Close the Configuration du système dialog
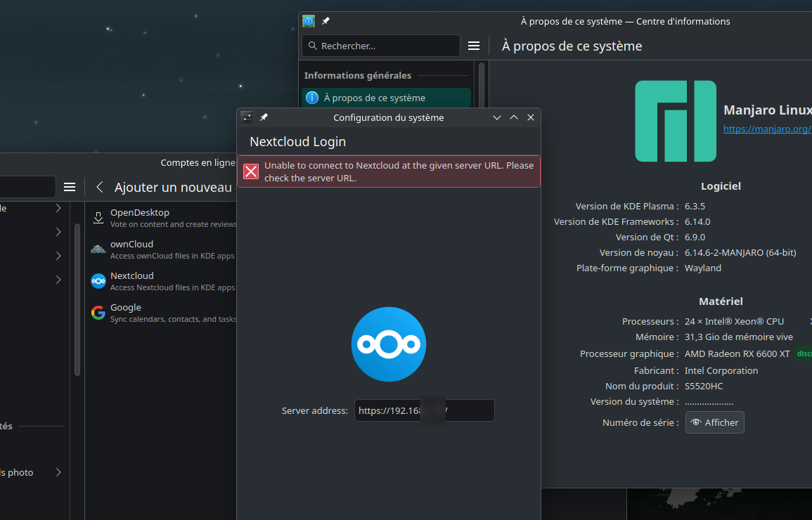Image resolution: width=812 pixels, height=520 pixels. 531,117
